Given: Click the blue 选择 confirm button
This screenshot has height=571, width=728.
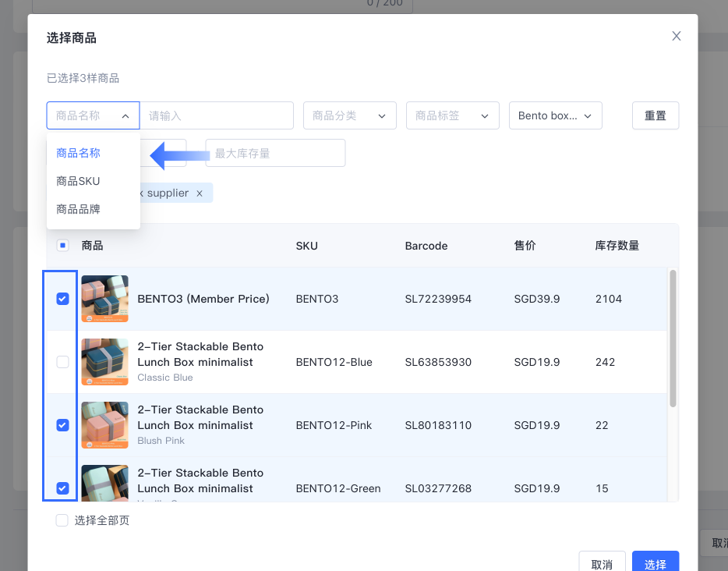Looking at the screenshot, I should 656,562.
